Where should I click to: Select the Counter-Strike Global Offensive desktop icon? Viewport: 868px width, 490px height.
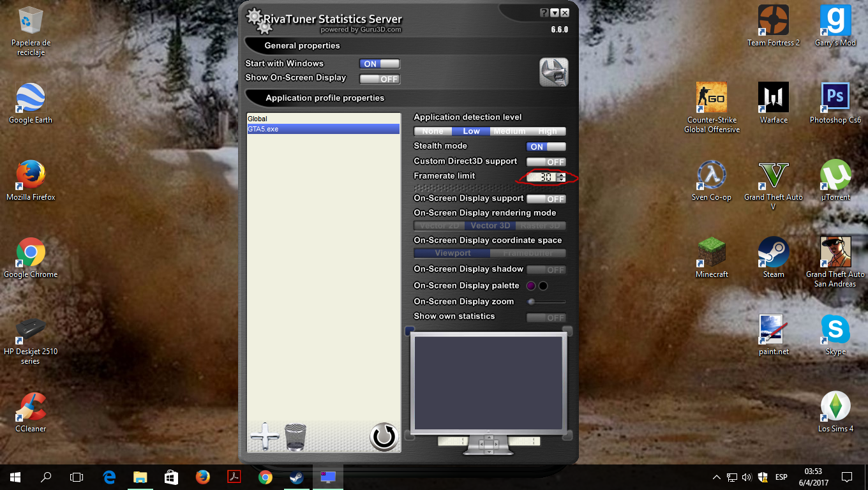tap(712, 107)
